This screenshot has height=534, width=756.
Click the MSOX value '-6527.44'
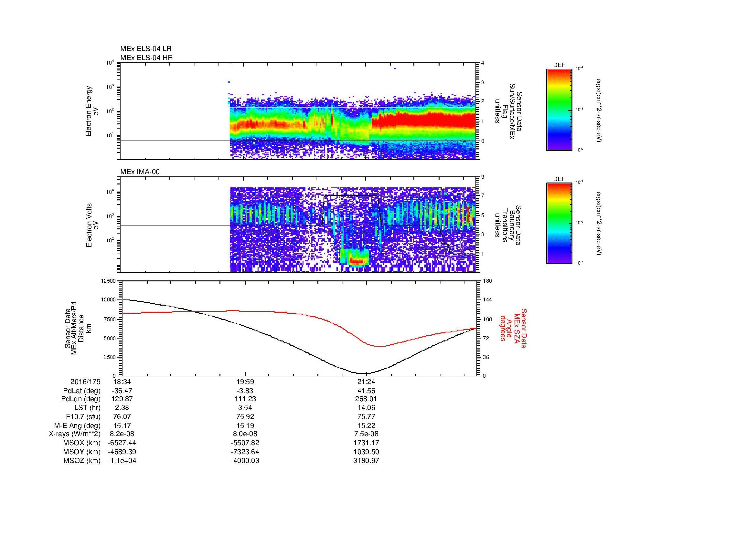point(122,443)
